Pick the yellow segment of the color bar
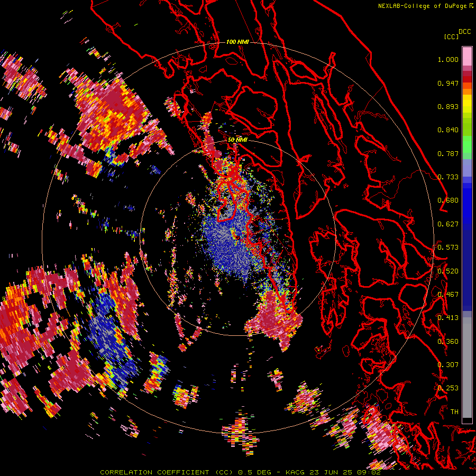 [467, 104]
